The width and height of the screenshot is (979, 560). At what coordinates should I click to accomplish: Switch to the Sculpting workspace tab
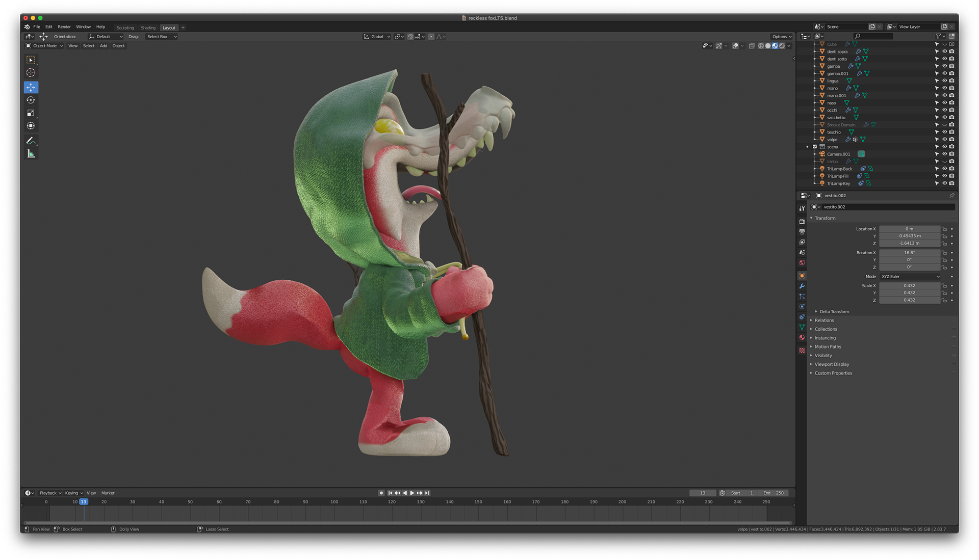[x=125, y=28]
